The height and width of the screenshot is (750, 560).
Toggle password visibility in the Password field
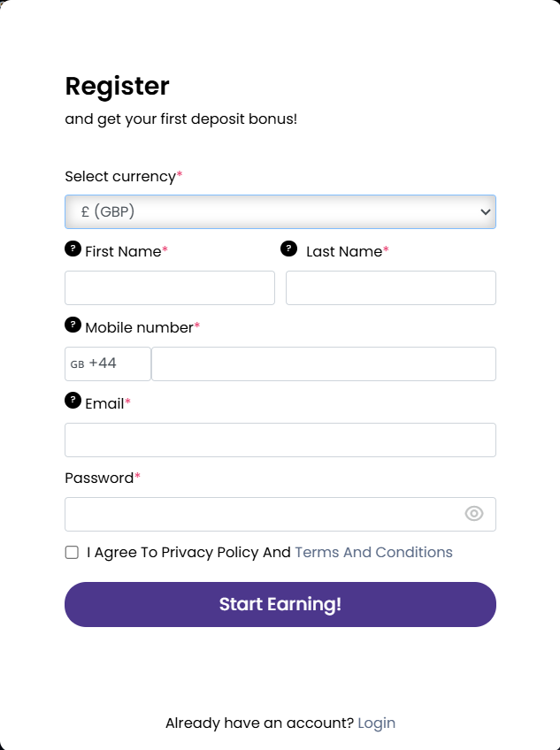click(x=473, y=514)
